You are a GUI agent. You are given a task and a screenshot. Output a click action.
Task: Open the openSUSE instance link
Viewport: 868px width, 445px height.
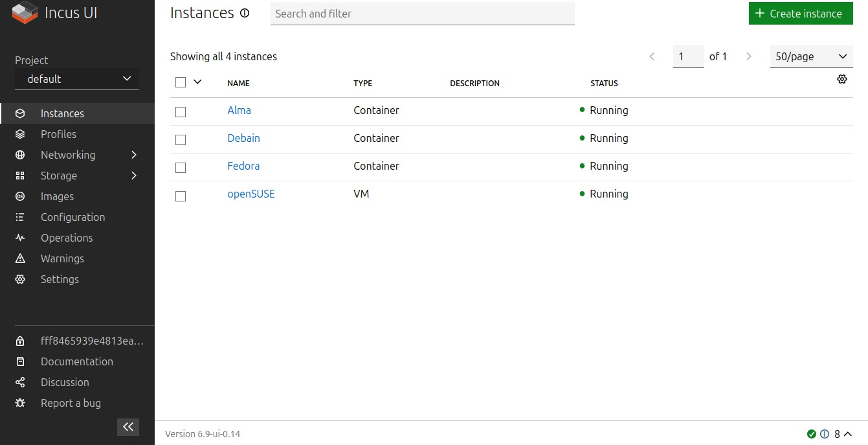(x=251, y=194)
